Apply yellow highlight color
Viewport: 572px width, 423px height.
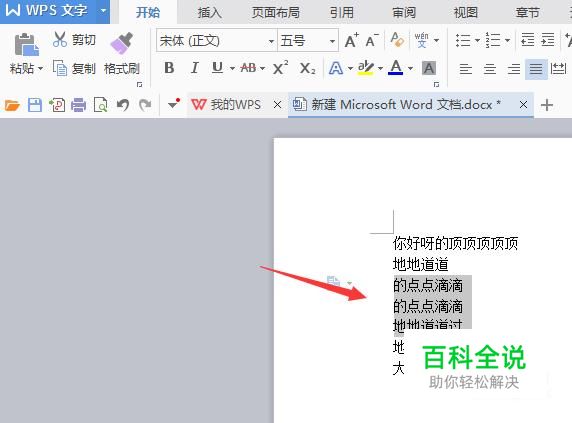pyautogui.click(x=366, y=68)
